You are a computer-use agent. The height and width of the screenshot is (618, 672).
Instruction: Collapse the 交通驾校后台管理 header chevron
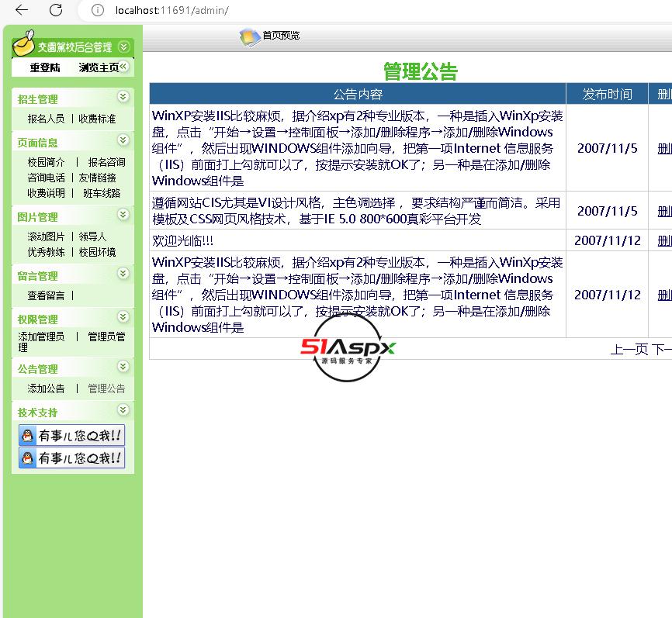(124, 47)
